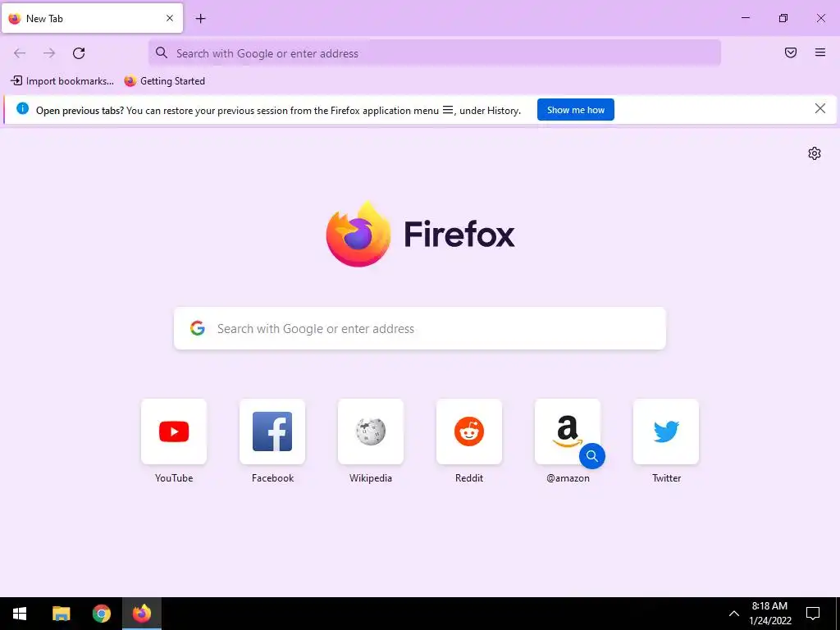The height and width of the screenshot is (630, 840).
Task: Open the Windows notification center
Action: (813, 614)
